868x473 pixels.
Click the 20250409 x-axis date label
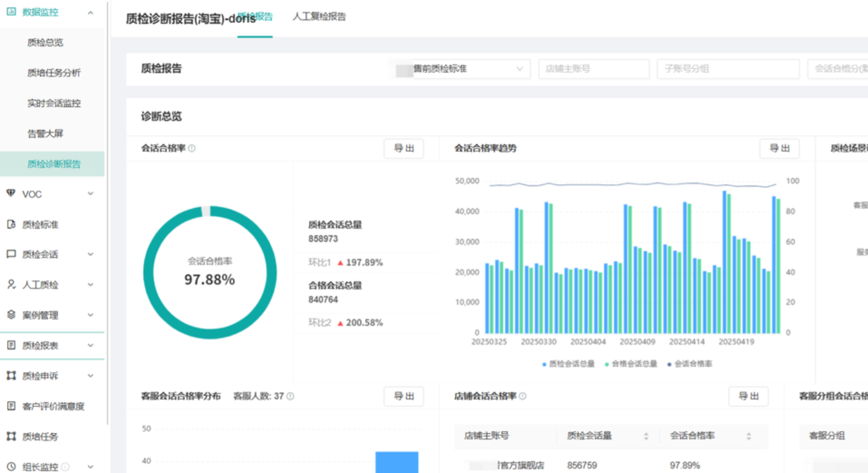tap(637, 342)
